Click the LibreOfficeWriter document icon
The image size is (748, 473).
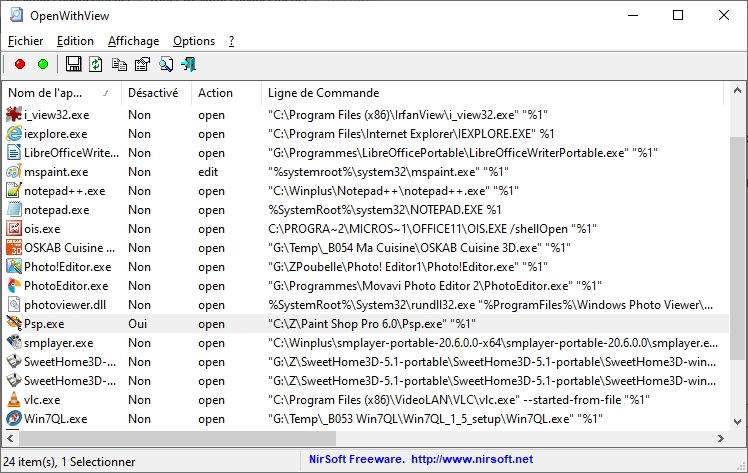click(x=14, y=153)
